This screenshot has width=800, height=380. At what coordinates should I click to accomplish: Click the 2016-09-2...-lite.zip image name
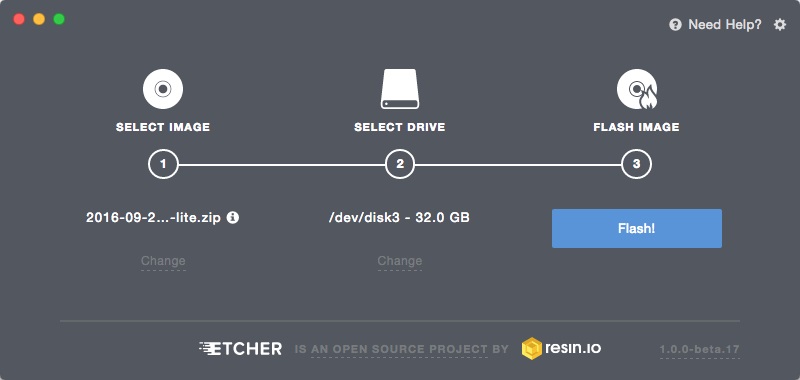click(153, 218)
